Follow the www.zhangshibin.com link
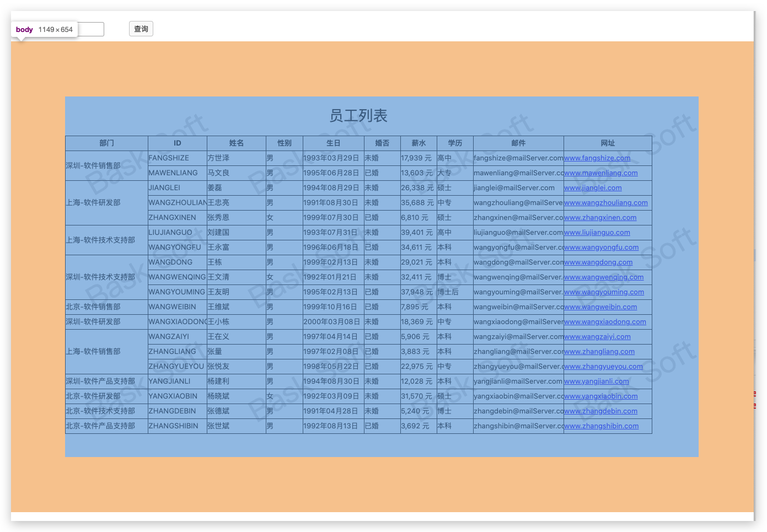The width and height of the screenshot is (767, 532). (602, 426)
